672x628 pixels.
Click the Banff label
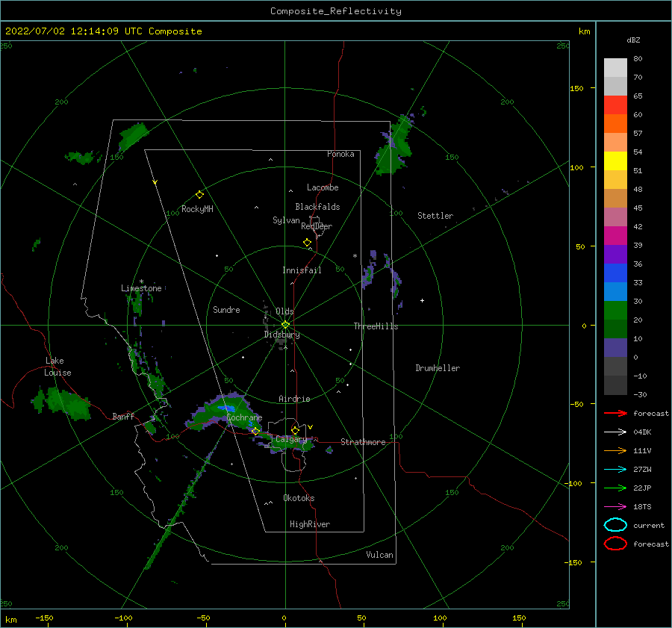(x=123, y=416)
